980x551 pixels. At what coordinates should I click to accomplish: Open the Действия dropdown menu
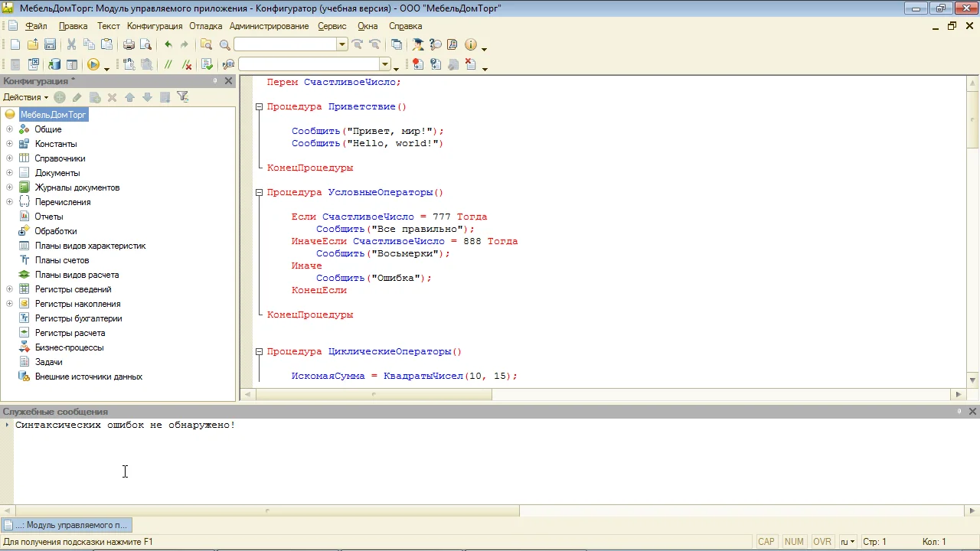[x=25, y=97]
